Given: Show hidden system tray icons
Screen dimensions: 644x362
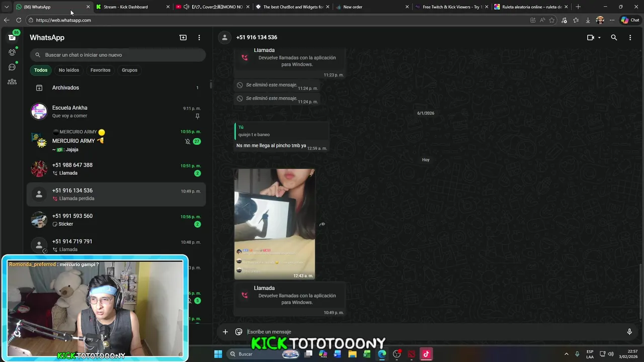Looking at the screenshot, I should [567, 354].
